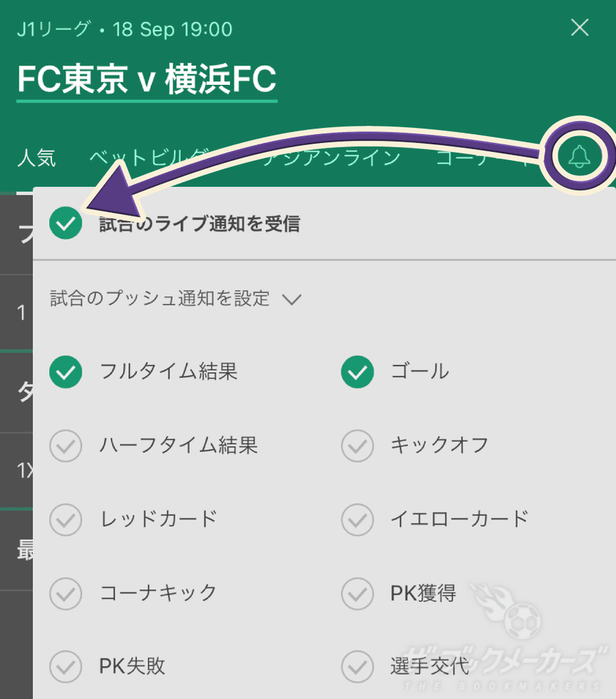
Task: Close the match panel with X
Action: pyautogui.click(x=580, y=28)
